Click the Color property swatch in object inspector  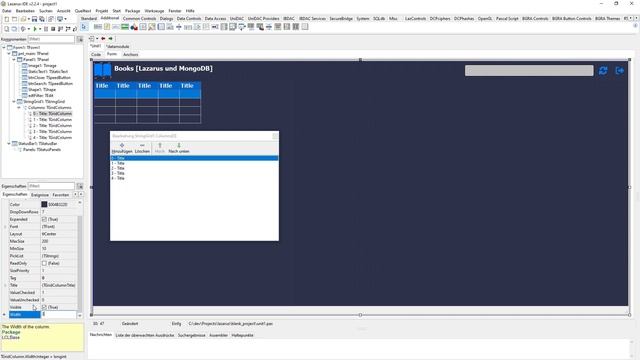click(x=44, y=204)
